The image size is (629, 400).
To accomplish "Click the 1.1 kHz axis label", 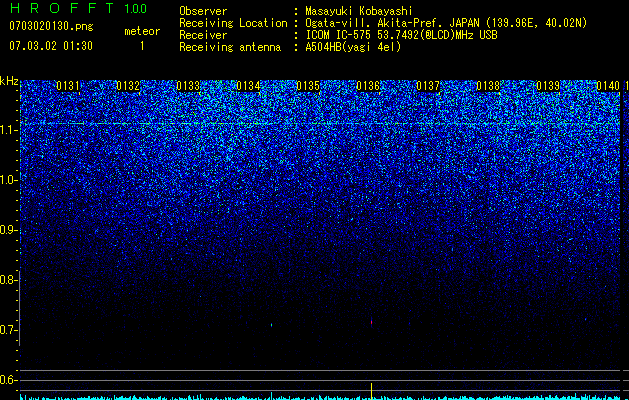I will [8, 130].
